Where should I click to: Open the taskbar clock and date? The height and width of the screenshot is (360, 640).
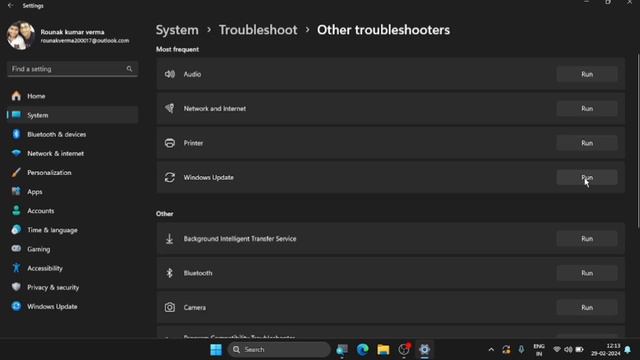[606, 350]
